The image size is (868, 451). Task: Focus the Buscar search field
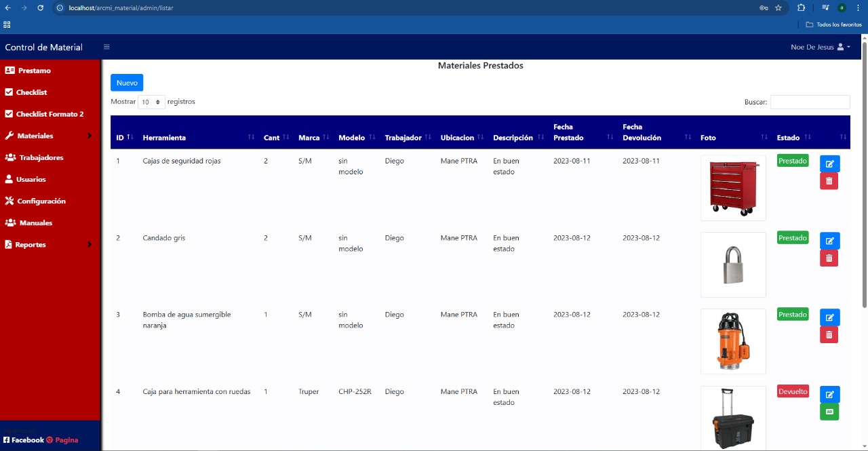(810, 102)
